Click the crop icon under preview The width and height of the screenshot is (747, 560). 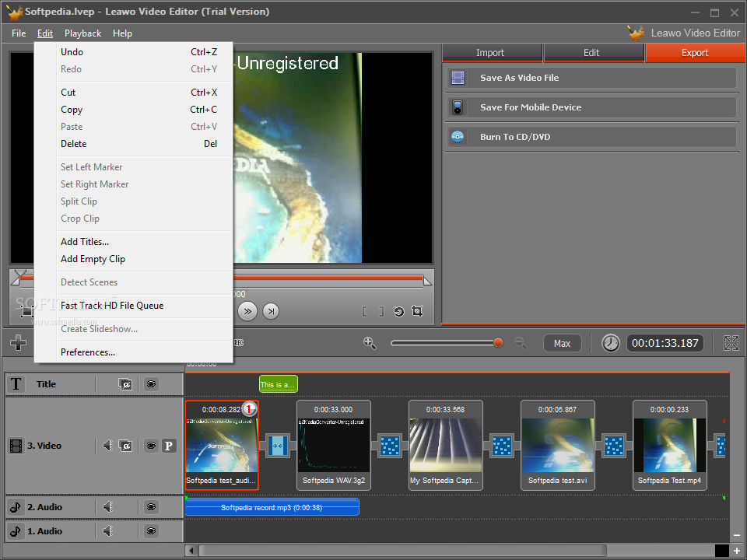click(417, 311)
